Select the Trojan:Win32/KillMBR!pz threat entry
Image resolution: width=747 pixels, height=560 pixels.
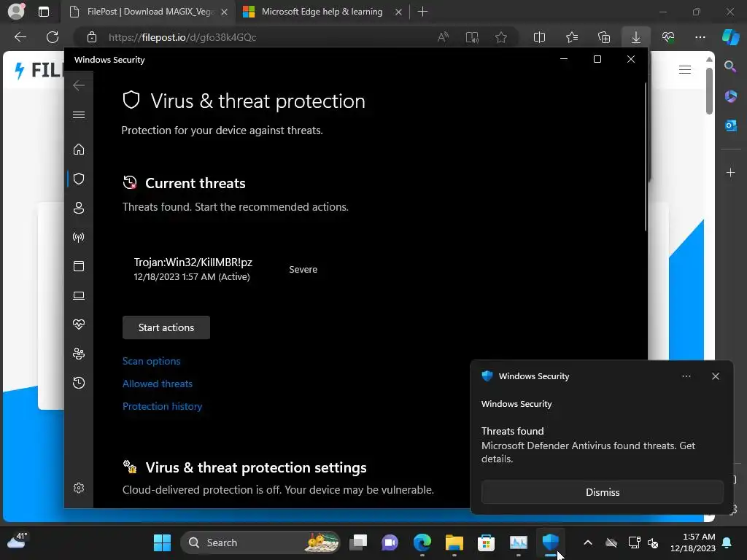[x=226, y=269]
